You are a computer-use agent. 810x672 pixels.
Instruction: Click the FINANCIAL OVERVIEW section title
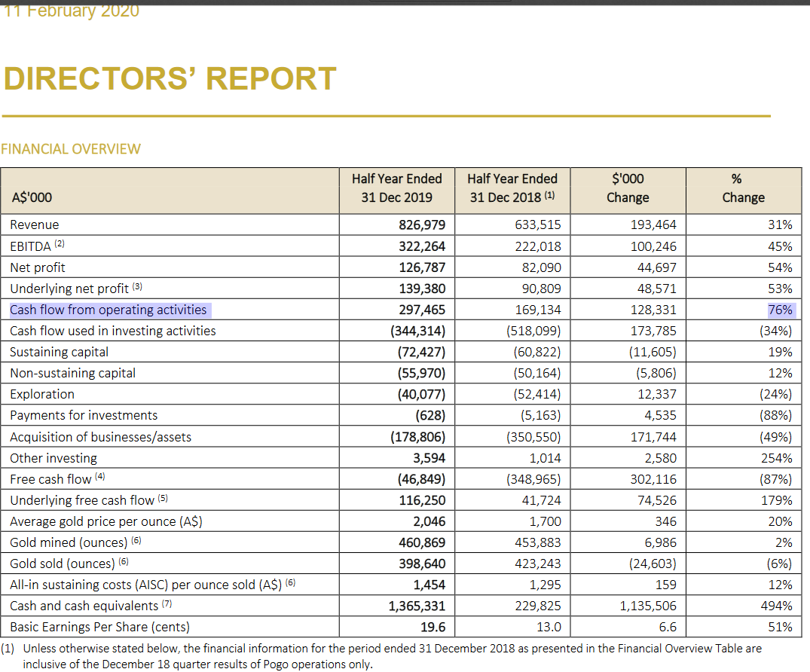70,148
